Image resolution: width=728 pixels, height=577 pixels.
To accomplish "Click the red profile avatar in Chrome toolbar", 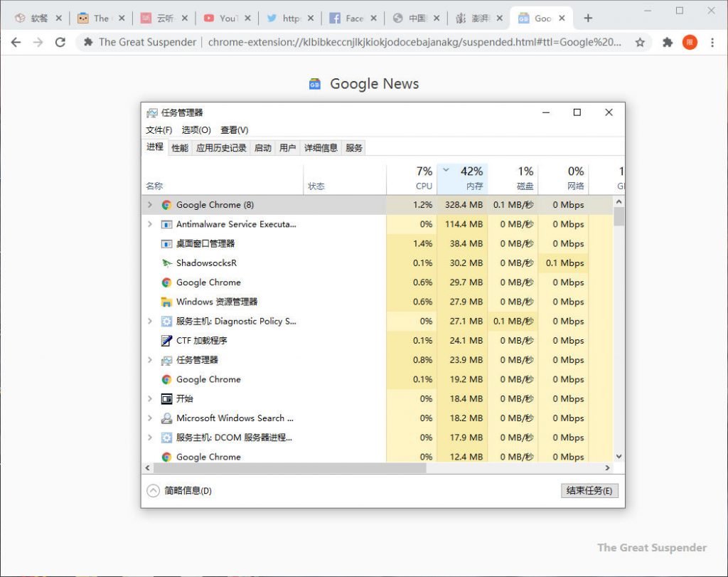I will [x=689, y=42].
